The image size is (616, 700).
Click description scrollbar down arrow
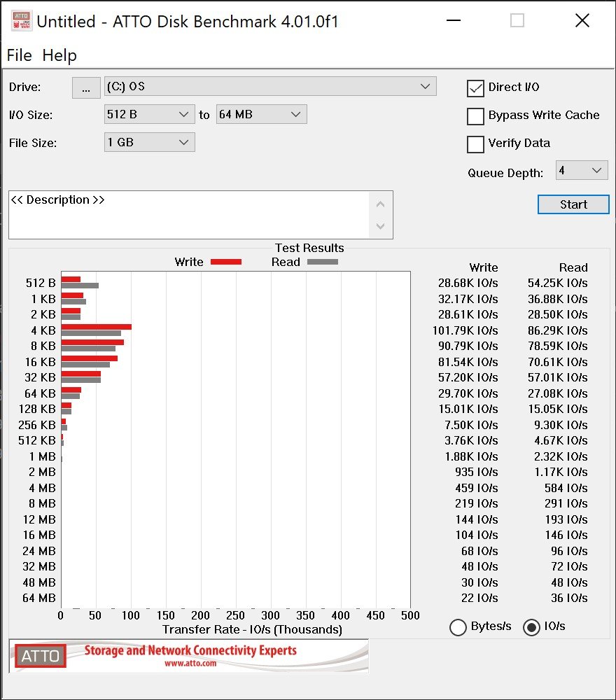[380, 226]
